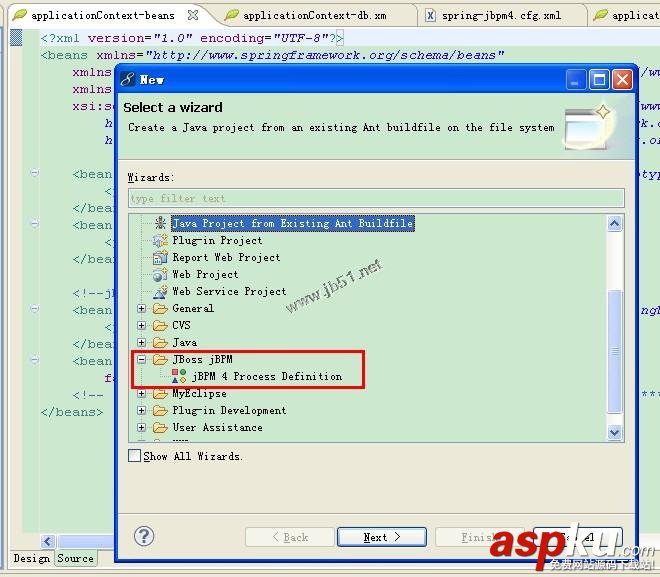The width and height of the screenshot is (660, 577).
Task: Select Report Web Project wizard
Action: [226, 257]
